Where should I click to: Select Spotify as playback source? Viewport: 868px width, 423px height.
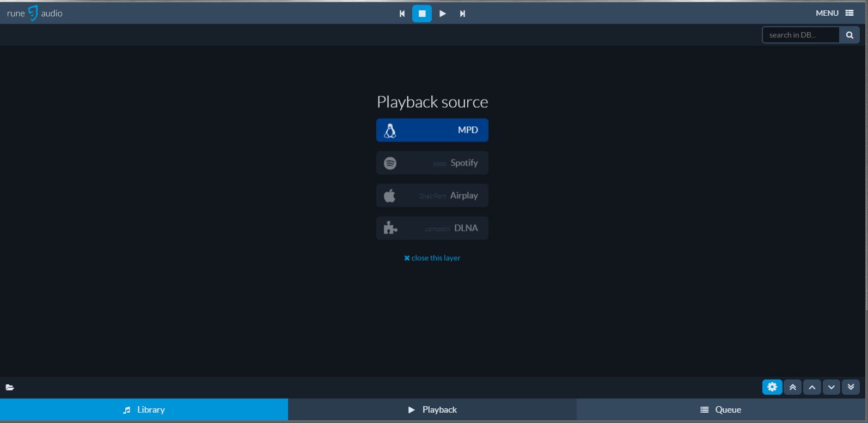coord(432,163)
